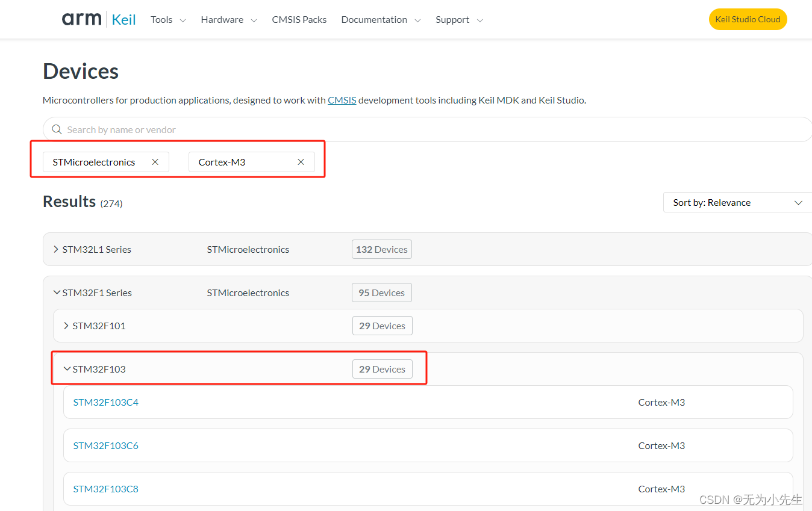
Task: Click Cortex-M3 text in STM32F103C6 row
Action: [x=661, y=445]
